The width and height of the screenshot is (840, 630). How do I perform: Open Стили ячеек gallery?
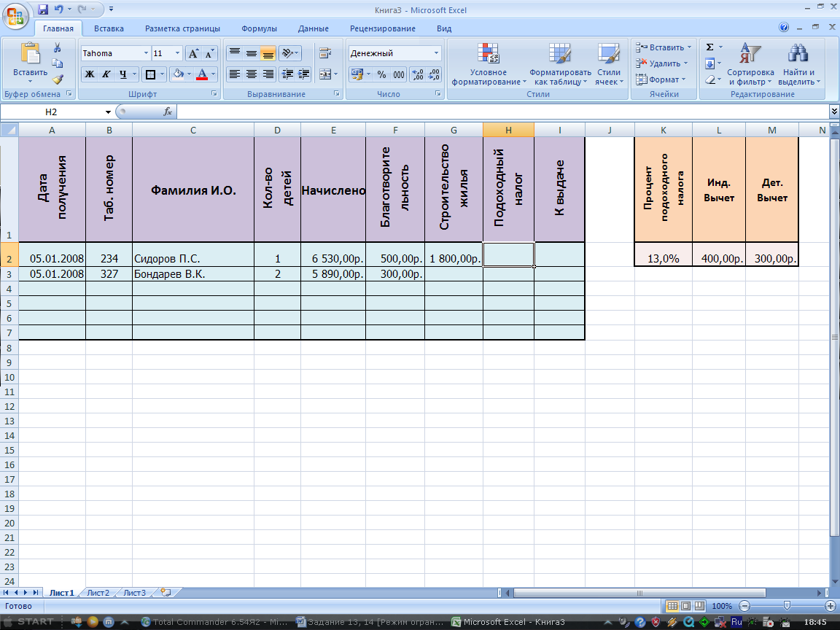click(609, 63)
